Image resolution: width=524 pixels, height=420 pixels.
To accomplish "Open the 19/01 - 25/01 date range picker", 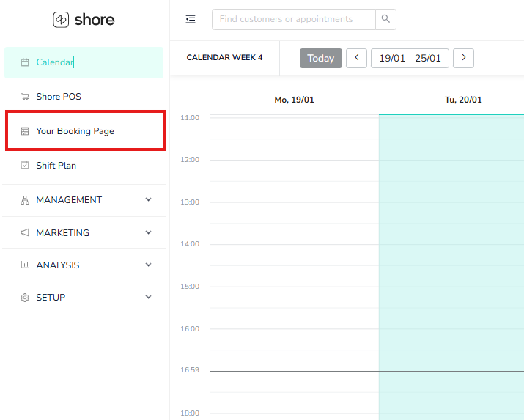I will (x=410, y=59).
